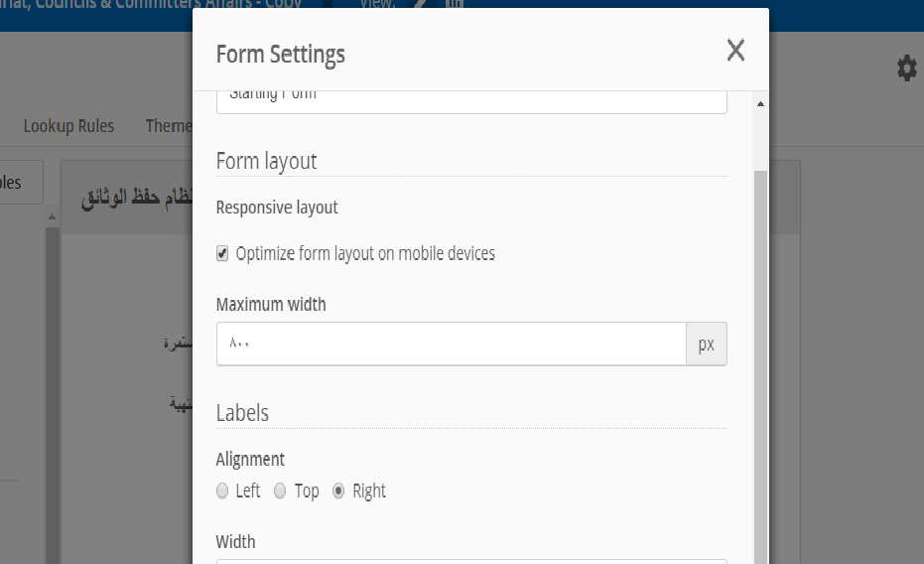This screenshot has width=924, height=564.
Task: Select Left label alignment
Action: pos(222,491)
